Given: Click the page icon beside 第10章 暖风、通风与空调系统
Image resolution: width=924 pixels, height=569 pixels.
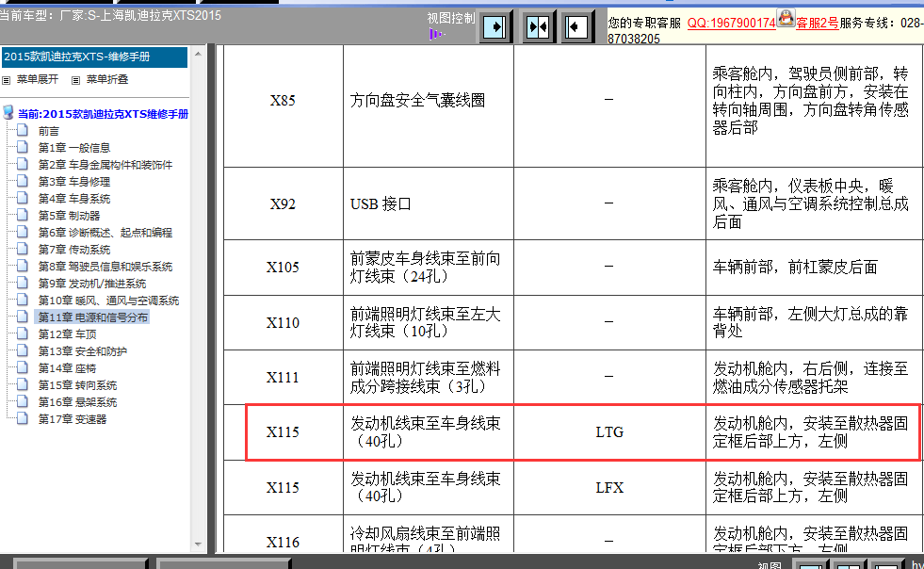Looking at the screenshot, I should point(23,300).
